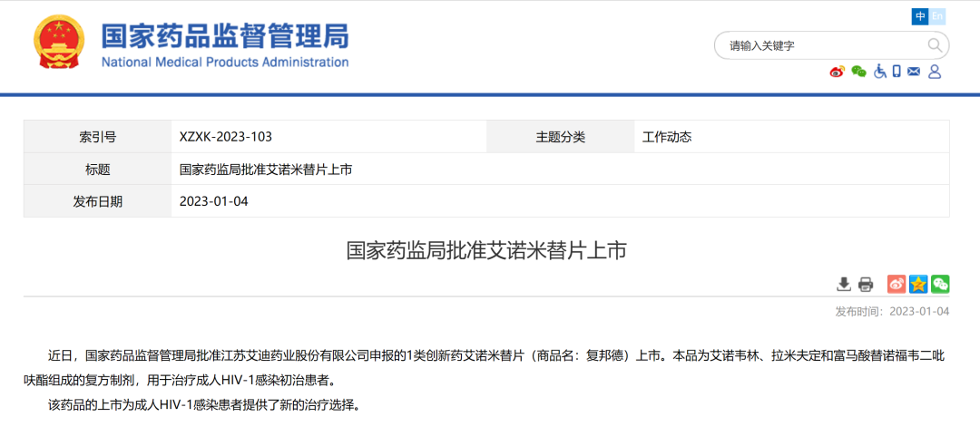
Task: Open the official Weibo icon in header
Action: [837, 72]
